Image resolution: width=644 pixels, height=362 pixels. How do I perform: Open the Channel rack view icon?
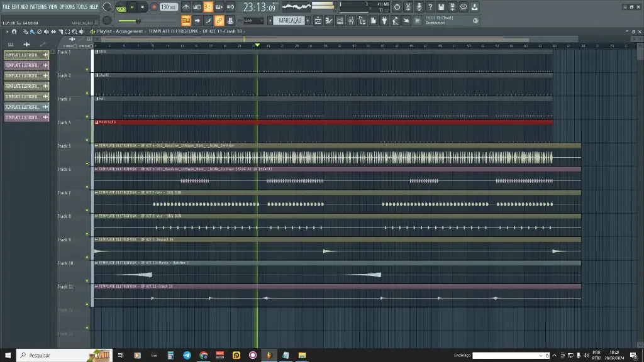tap(340, 21)
